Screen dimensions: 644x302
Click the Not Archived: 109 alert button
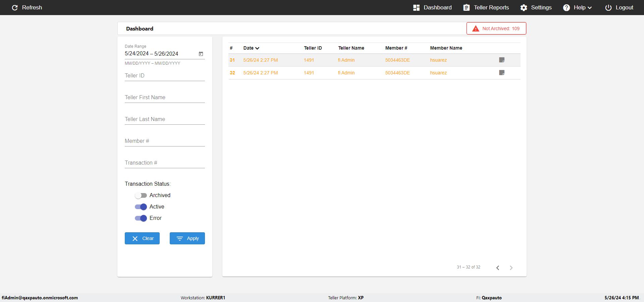click(496, 28)
